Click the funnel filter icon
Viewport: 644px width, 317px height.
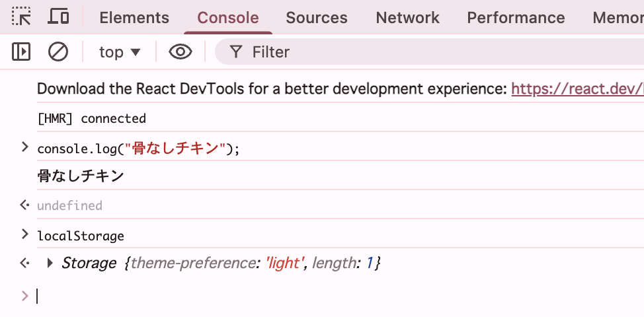pos(235,52)
